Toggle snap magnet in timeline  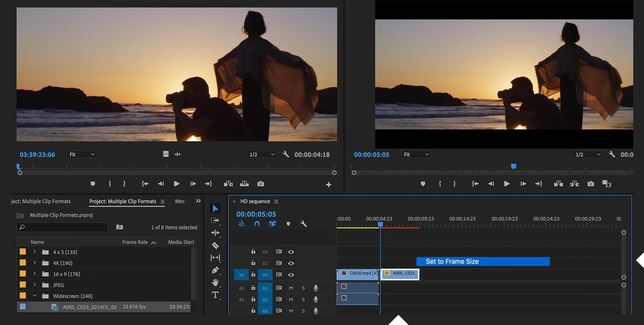pos(257,224)
